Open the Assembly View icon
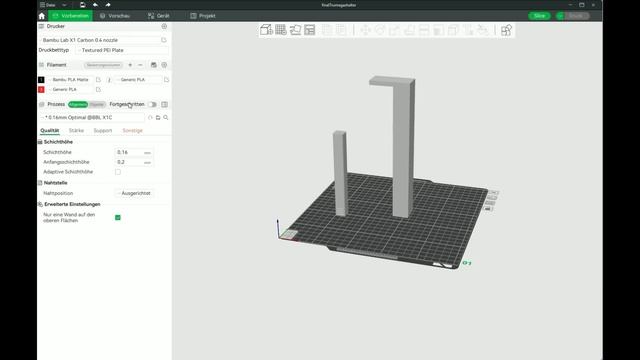The width and height of the screenshot is (640, 360). point(506,30)
